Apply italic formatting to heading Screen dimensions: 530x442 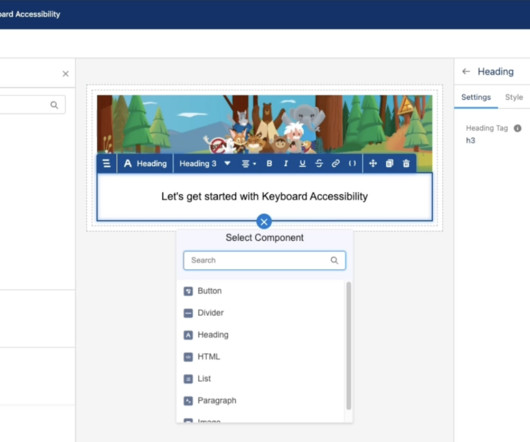tap(286, 164)
